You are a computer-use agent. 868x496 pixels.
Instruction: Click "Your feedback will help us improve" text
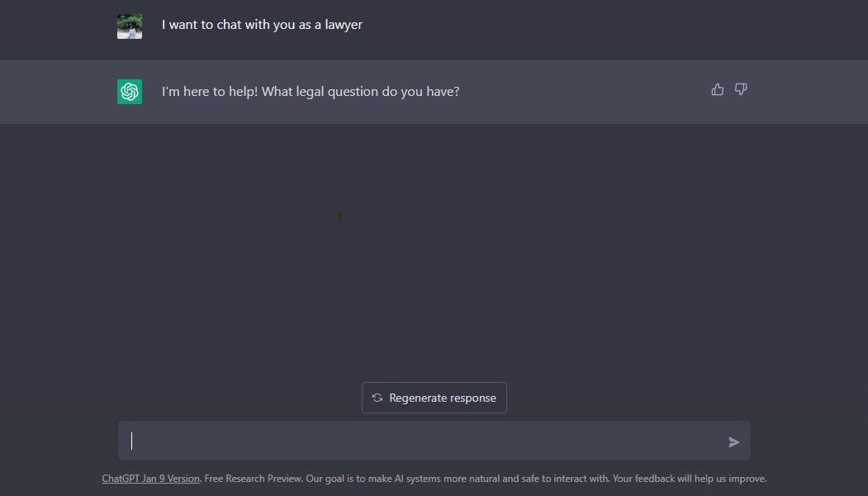click(x=690, y=479)
